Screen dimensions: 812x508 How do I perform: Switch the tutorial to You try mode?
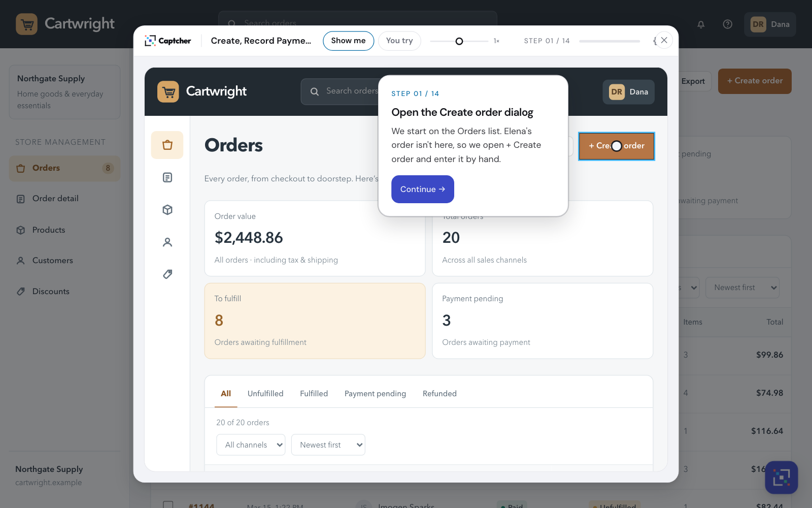399,41
